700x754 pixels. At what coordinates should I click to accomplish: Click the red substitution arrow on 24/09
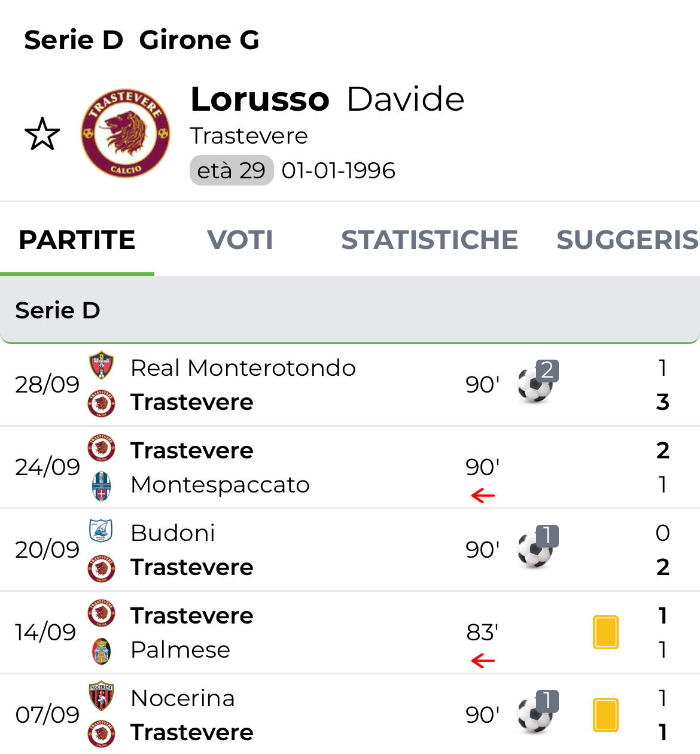click(x=483, y=495)
